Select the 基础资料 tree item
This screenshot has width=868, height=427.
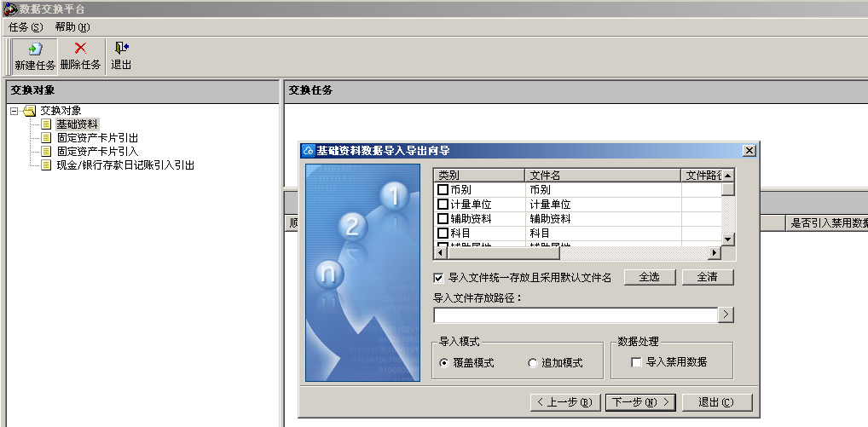click(77, 124)
